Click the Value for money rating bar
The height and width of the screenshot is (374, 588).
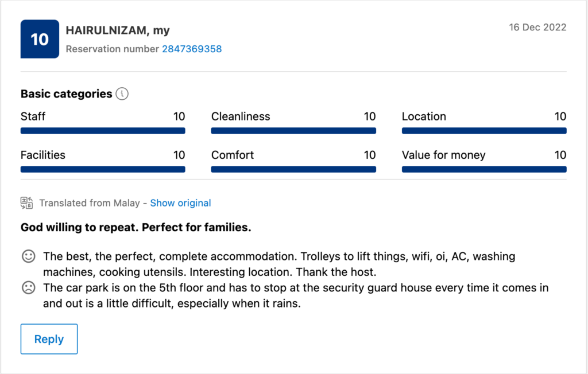[x=484, y=169]
